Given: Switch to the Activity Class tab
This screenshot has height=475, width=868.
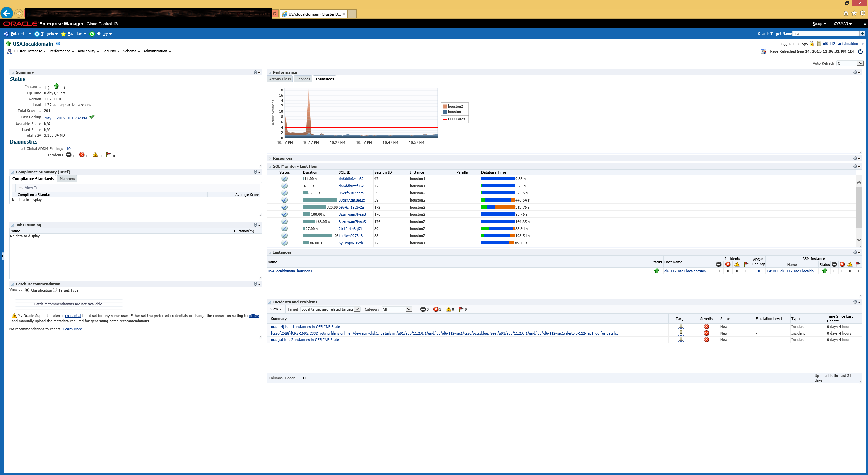Looking at the screenshot, I should [280, 79].
